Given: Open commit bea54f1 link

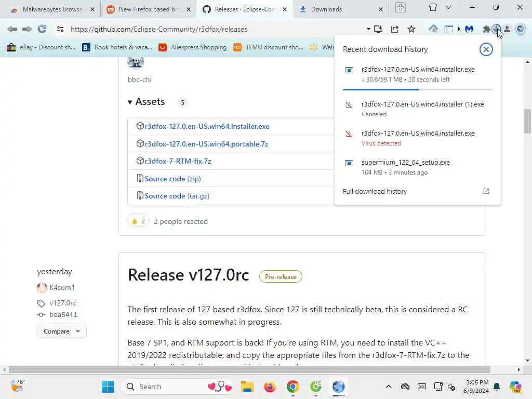Looking at the screenshot, I should click(x=63, y=314).
